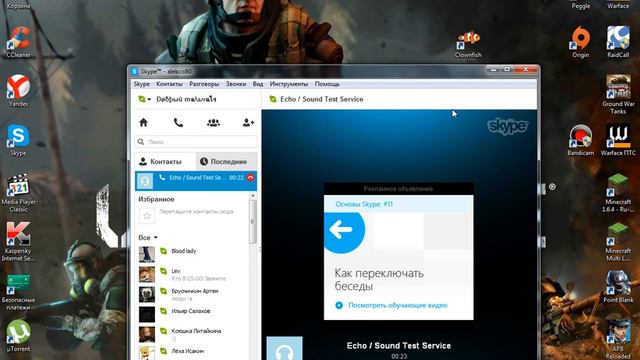
Task: End the Echo call with red hang-up icon
Action: (250, 178)
